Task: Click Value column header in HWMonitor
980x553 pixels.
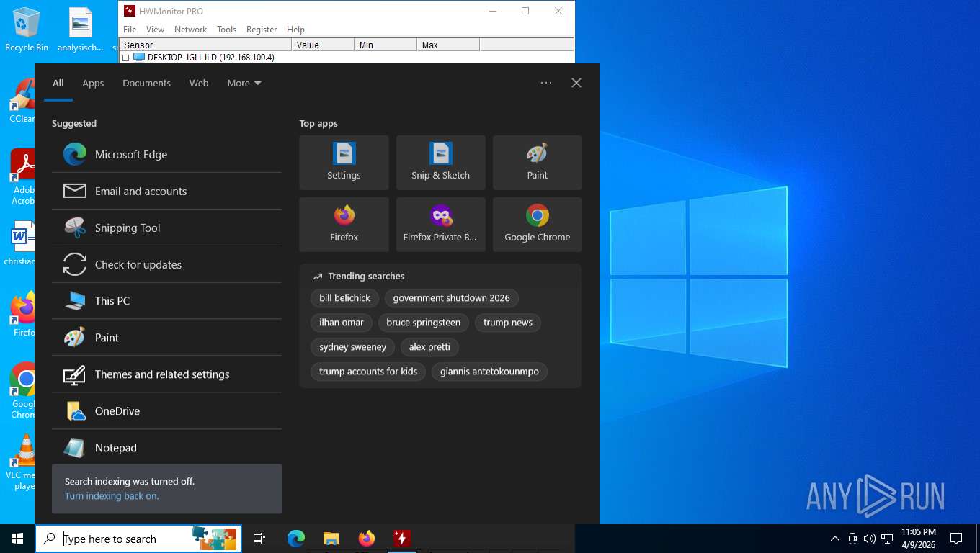Action: (x=323, y=45)
